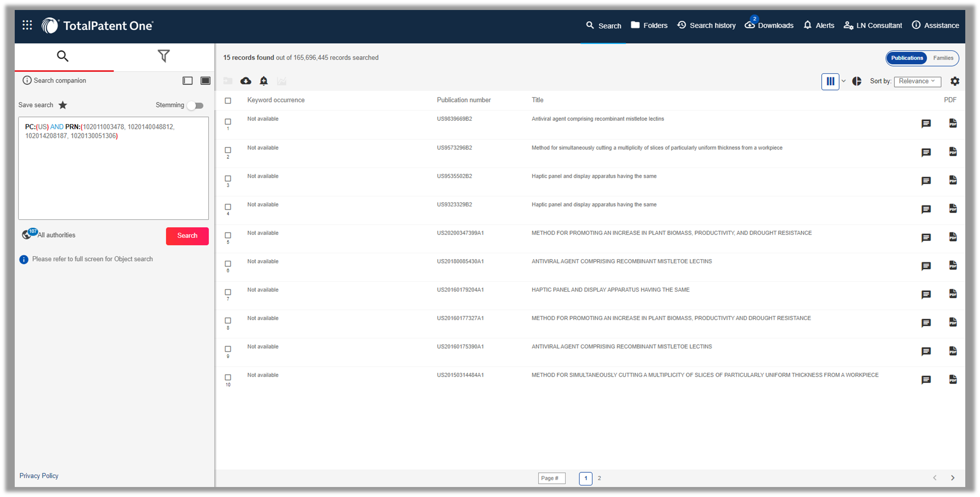Screen dimensions: 980x497
Task: Switch to the funnel filter tab
Action: click(x=163, y=56)
